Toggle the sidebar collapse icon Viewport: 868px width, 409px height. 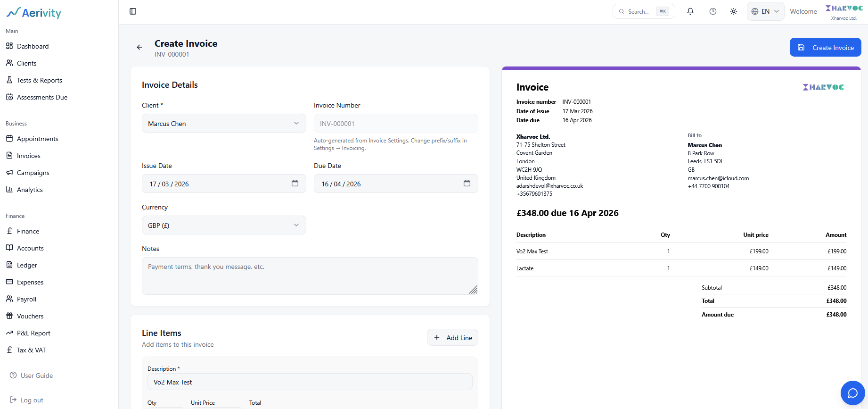point(133,11)
